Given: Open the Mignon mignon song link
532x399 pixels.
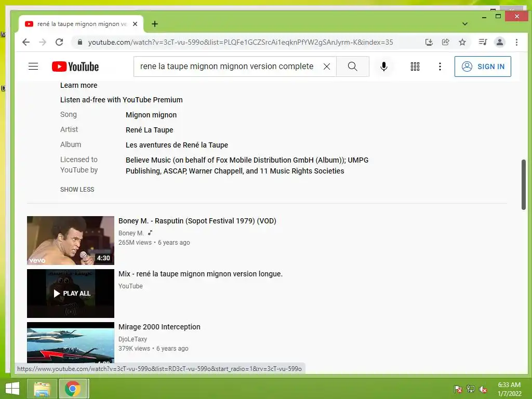Looking at the screenshot, I should click(151, 115).
